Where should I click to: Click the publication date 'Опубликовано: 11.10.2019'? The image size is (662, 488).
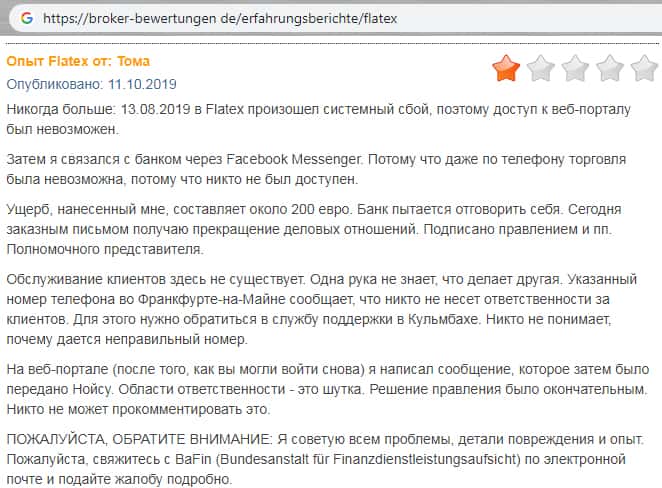pyautogui.click(x=91, y=85)
